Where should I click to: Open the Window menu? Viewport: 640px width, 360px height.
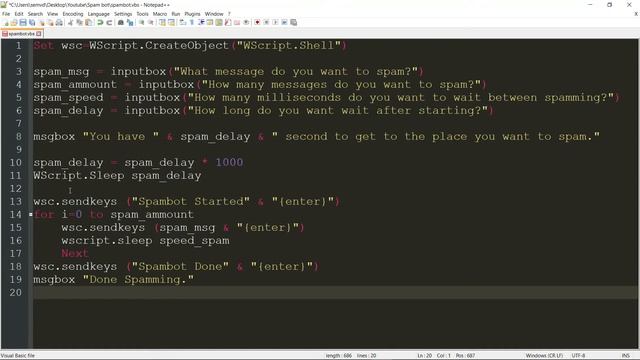pyautogui.click(x=214, y=14)
